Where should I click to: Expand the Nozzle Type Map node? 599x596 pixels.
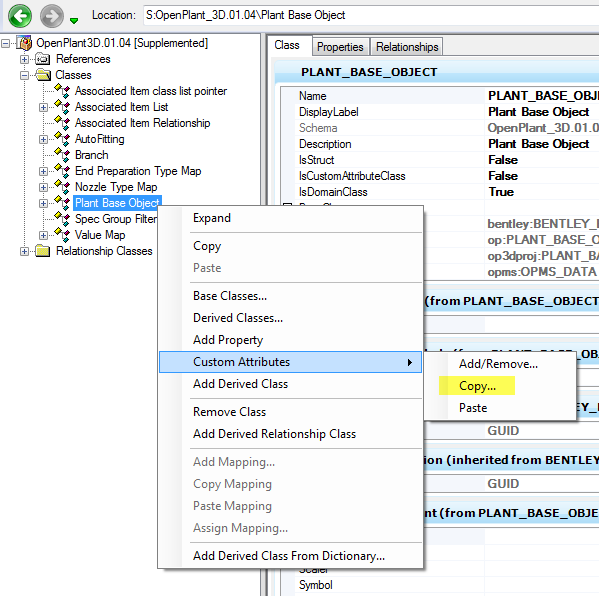click(x=43, y=188)
